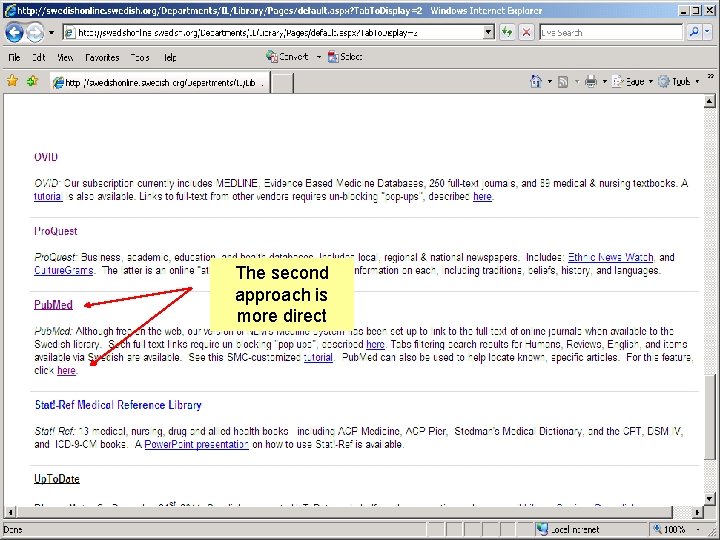Screen dimensions: 720x540
Task: Open the SMC-customized tutorial link
Action: coord(318,357)
